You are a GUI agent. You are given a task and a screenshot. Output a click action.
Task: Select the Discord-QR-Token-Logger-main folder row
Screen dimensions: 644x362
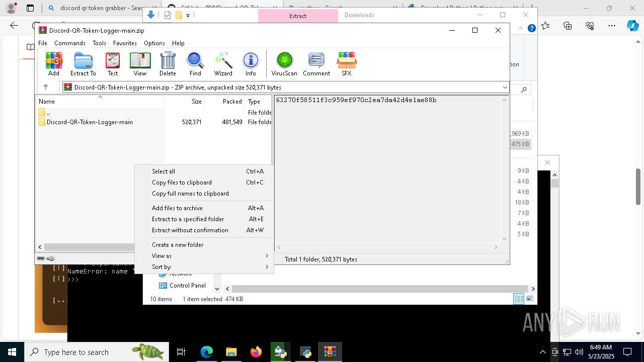[x=154, y=122]
